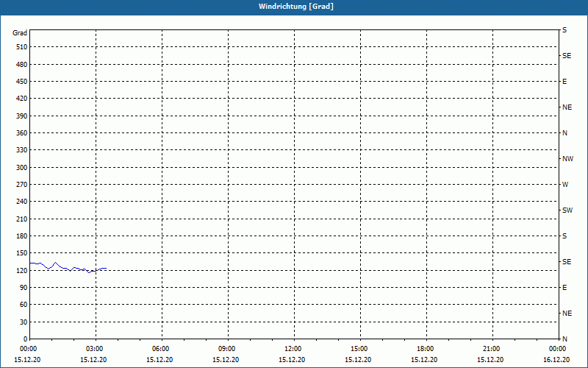This screenshot has width=588, height=368.
Task: Click the 21:00 time label
Action: pyautogui.click(x=491, y=349)
